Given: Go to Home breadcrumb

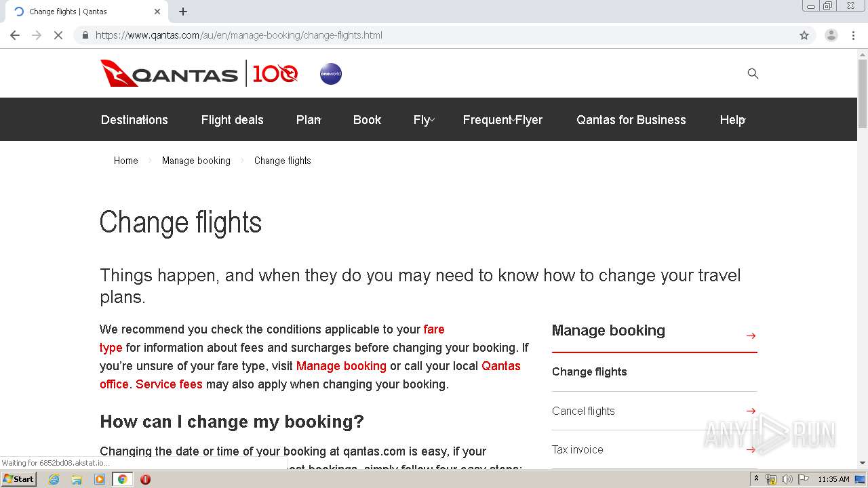Looking at the screenshot, I should [x=125, y=161].
